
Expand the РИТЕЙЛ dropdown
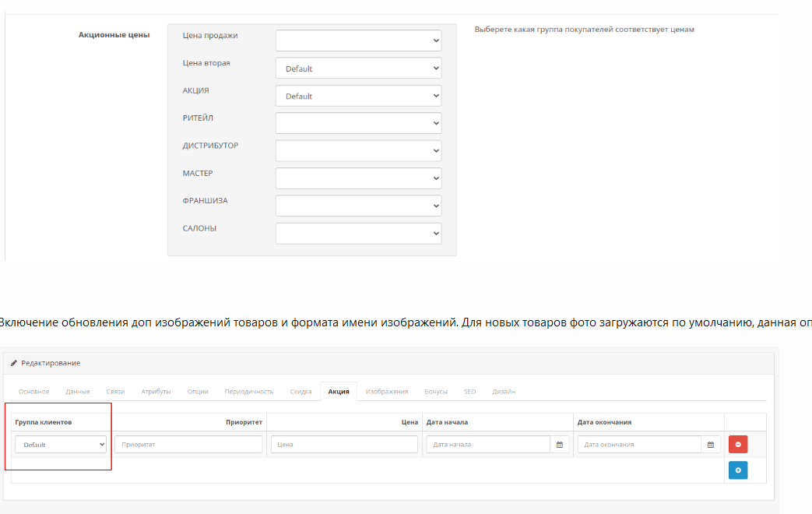coord(358,123)
